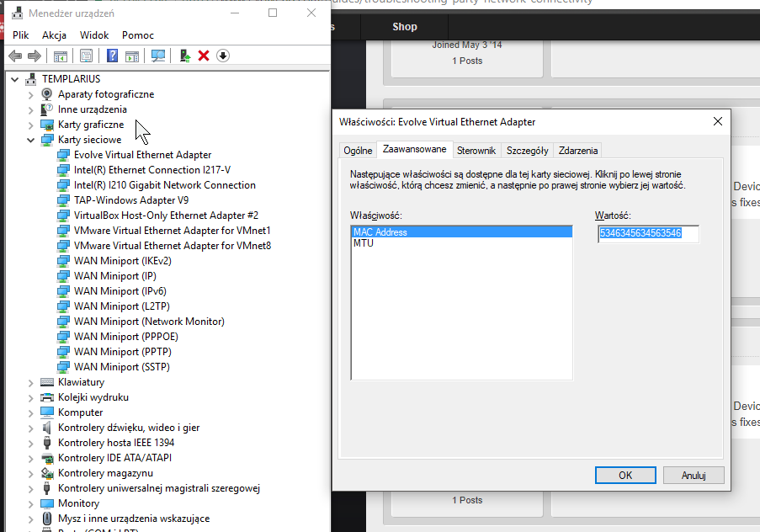Viewport: 760px width, 532px height.
Task: Open the Akcja menu
Action: point(54,35)
